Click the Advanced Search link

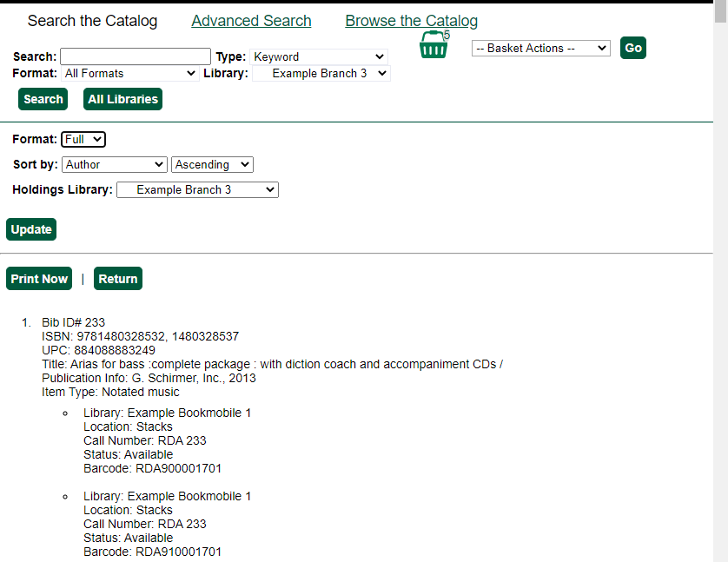pos(251,21)
